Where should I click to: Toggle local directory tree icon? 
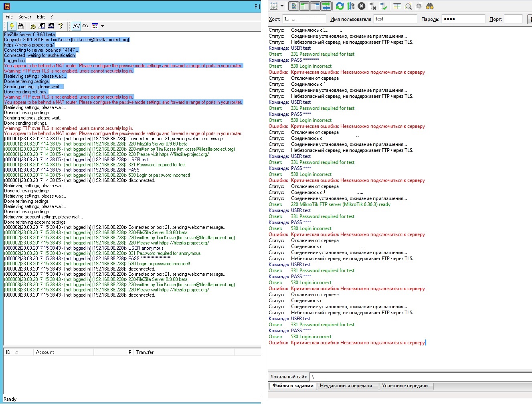point(304,6)
